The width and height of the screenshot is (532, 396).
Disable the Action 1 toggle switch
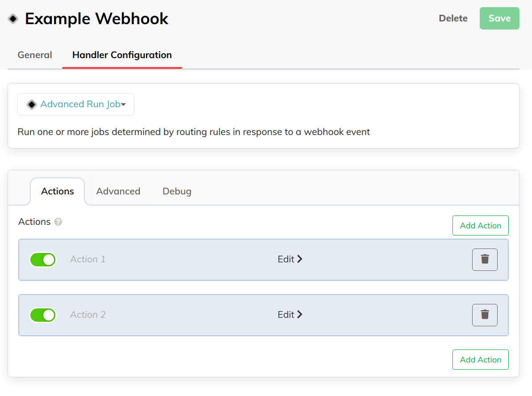(x=43, y=260)
